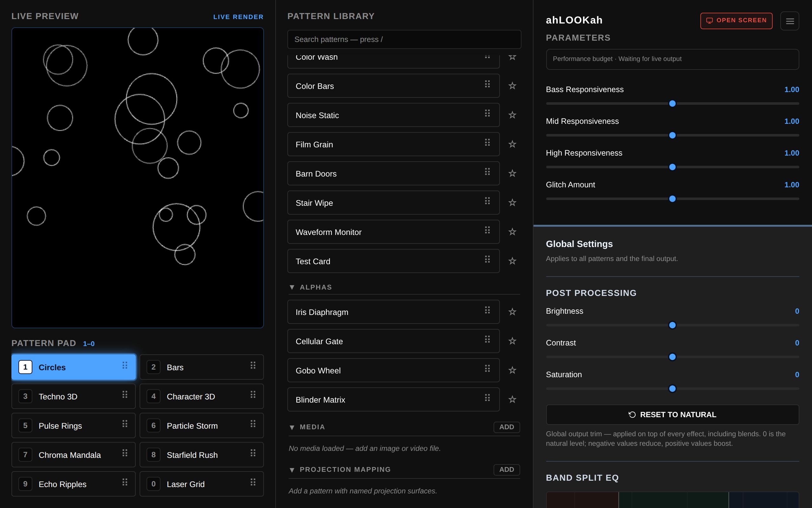Select the Barn Doors pattern
812x508 pixels.
(x=393, y=173)
